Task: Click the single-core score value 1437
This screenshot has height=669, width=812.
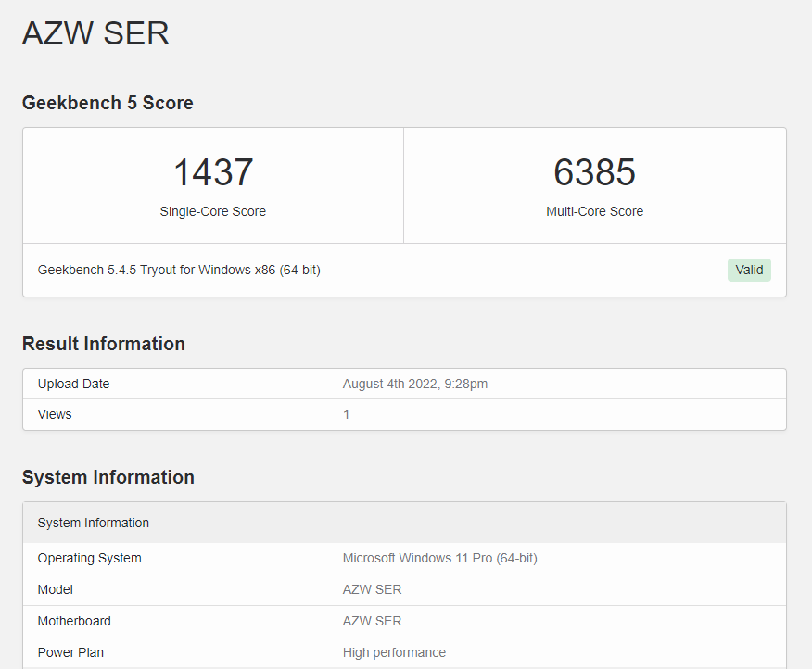Action: pyautogui.click(x=213, y=172)
